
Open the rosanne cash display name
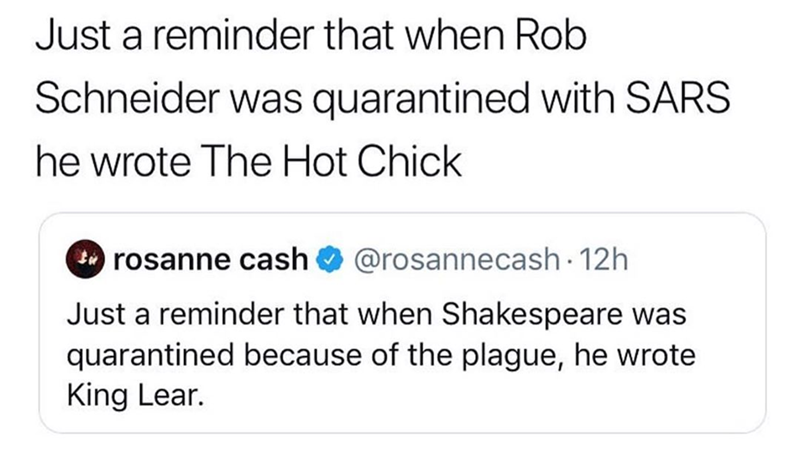211,261
